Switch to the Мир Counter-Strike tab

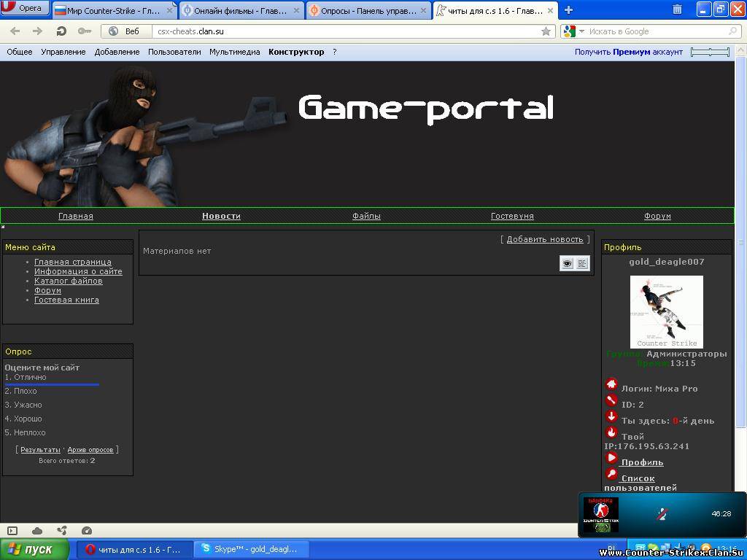coord(115,10)
